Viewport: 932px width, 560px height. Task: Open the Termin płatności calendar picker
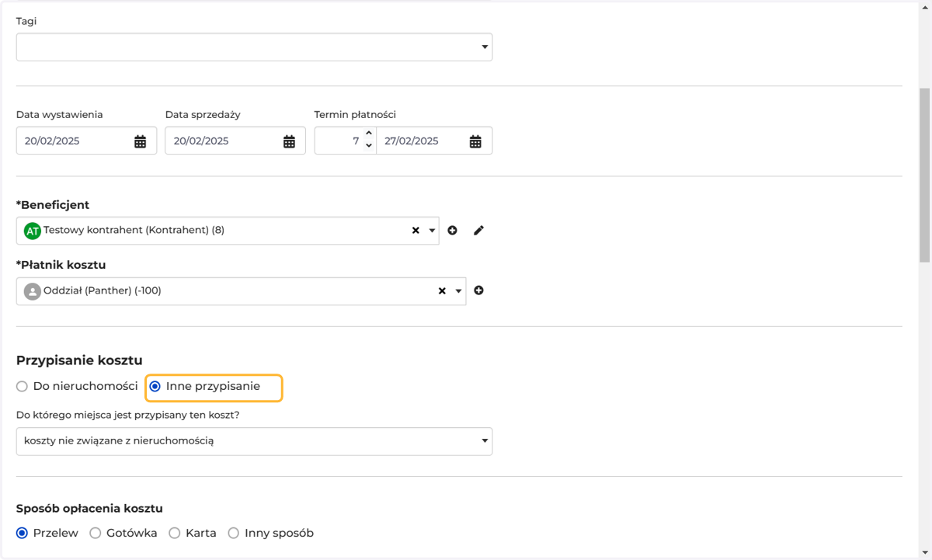475,141
